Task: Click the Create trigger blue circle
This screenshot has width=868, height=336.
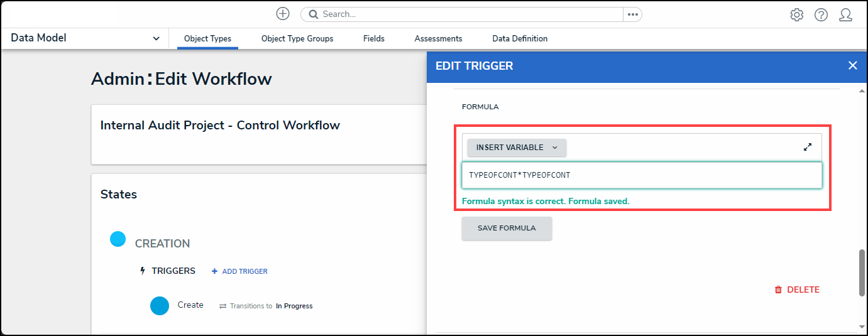Action: 160,306
